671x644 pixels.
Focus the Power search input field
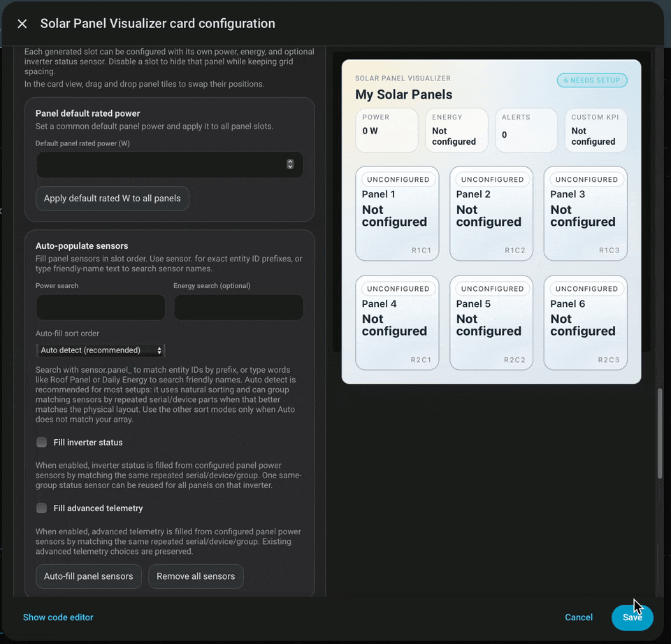[101, 307]
